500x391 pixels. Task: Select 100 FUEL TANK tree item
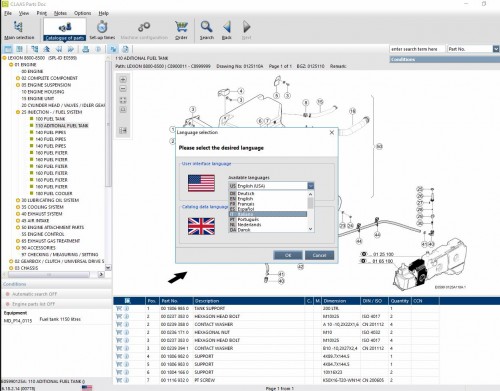pos(50,119)
